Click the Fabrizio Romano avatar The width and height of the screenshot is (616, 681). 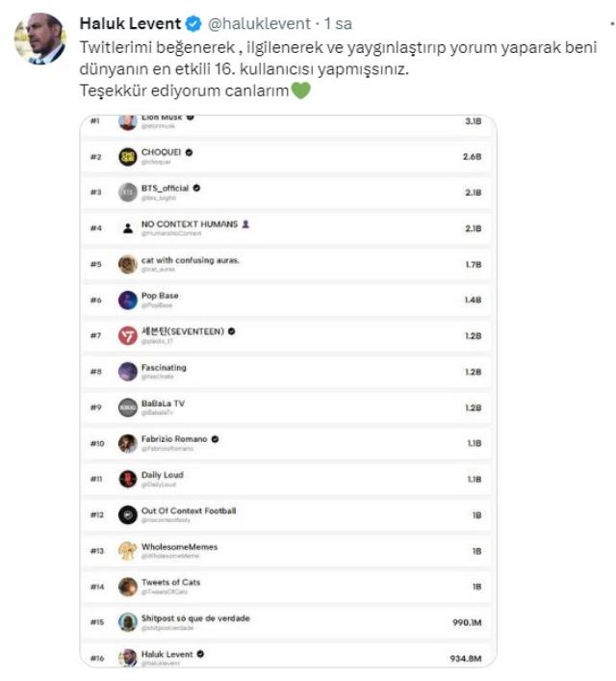pos(128,443)
